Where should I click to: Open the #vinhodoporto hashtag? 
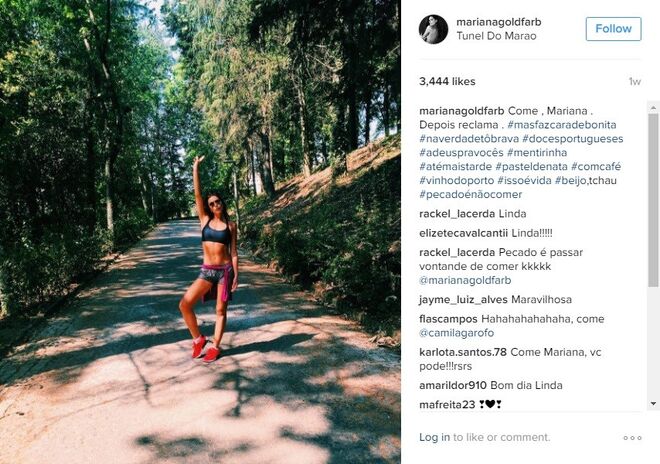coord(456,181)
